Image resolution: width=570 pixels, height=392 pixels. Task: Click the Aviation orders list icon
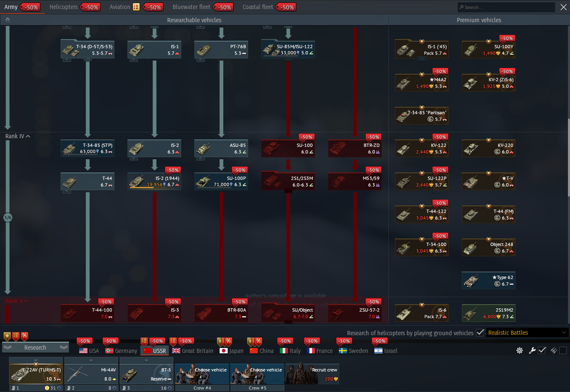pyautogui.click(x=136, y=7)
